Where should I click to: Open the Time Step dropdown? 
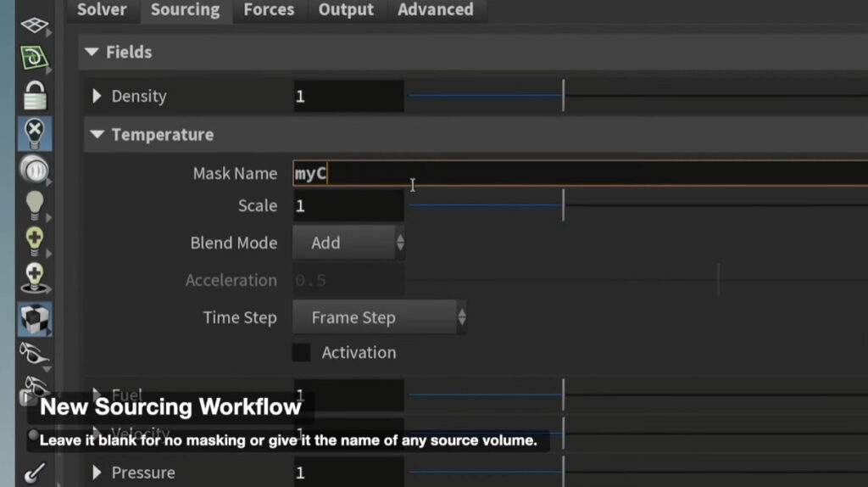click(379, 318)
